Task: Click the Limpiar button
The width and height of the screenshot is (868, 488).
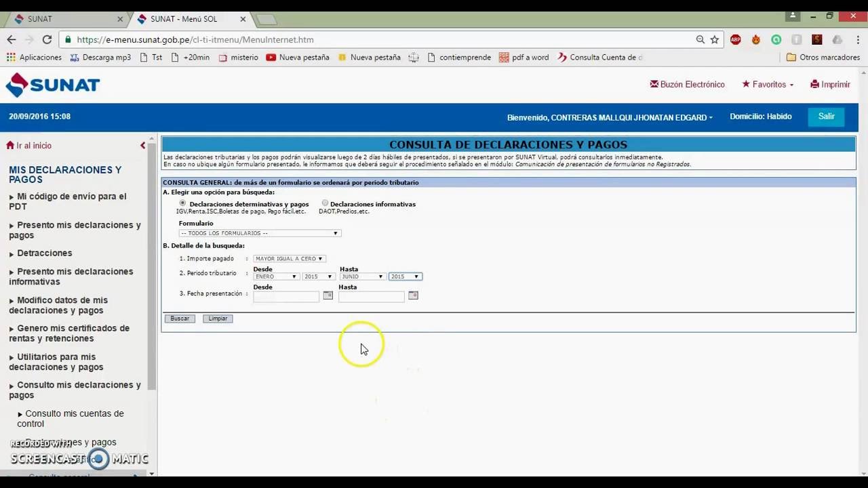Action: point(218,319)
